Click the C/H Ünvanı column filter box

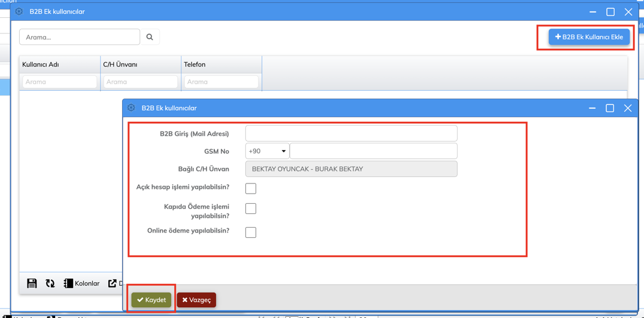click(x=140, y=82)
